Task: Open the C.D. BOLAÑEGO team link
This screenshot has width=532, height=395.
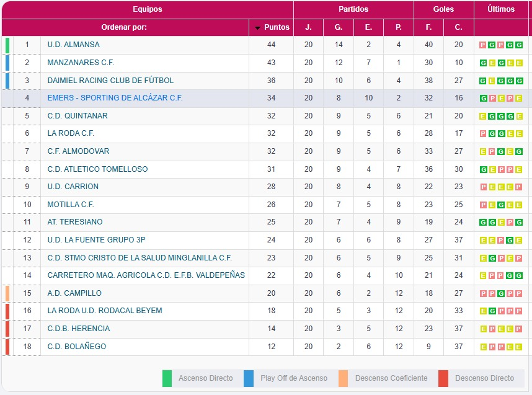Action: pos(76,347)
